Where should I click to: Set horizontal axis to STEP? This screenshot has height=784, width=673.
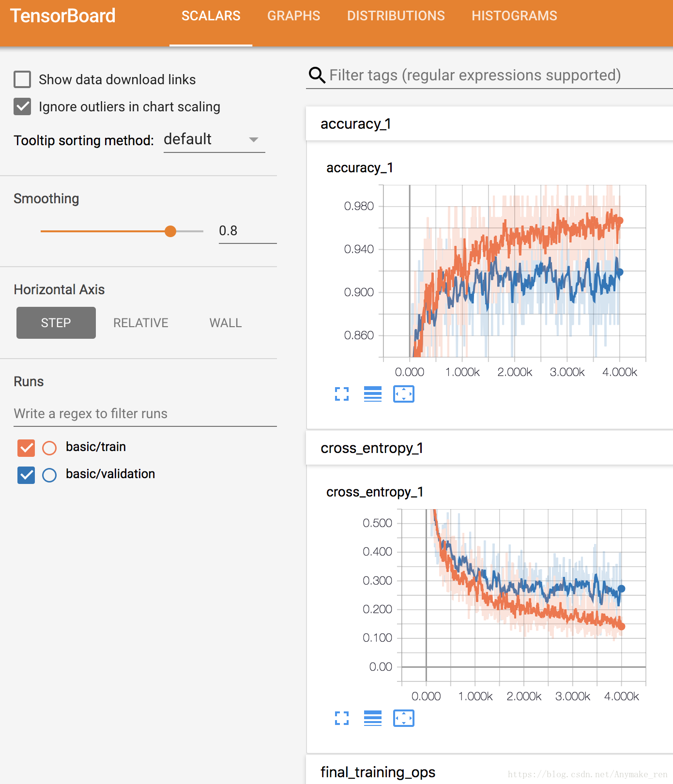(x=56, y=323)
